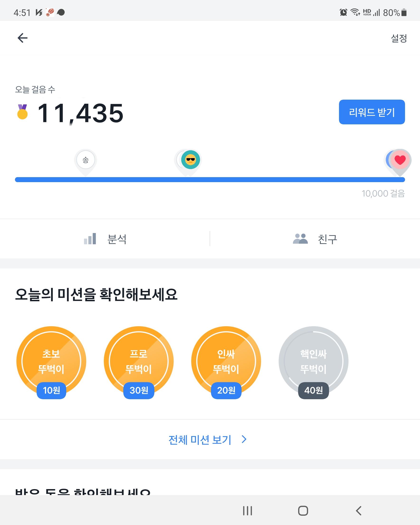This screenshot has height=525, width=420.
Task: Open 설정 settings page
Action: 399,38
